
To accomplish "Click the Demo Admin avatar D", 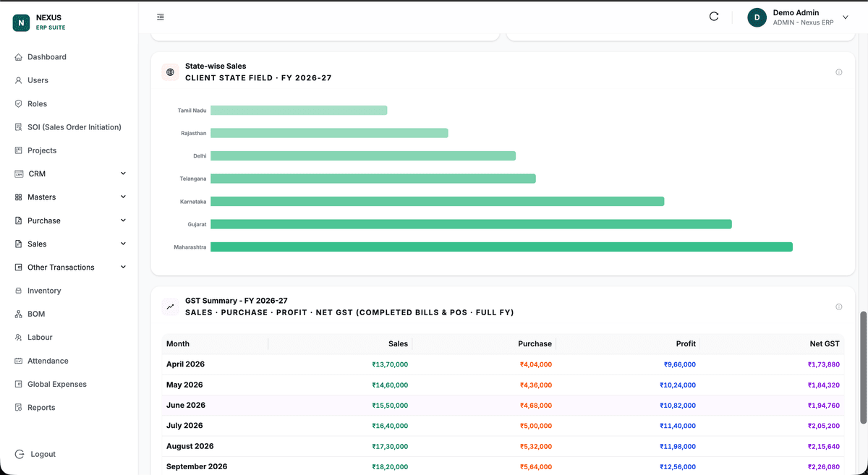I will click(757, 17).
